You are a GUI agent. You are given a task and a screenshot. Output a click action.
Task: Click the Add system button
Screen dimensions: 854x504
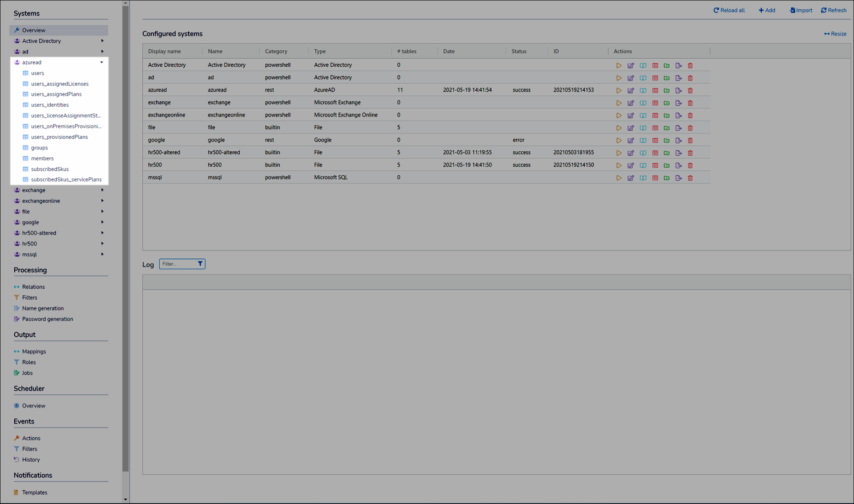(x=767, y=10)
